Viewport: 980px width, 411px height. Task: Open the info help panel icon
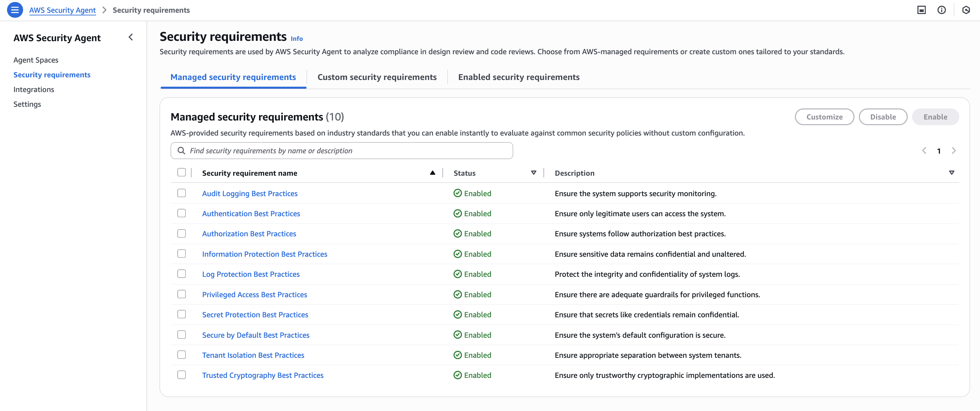(x=941, y=10)
